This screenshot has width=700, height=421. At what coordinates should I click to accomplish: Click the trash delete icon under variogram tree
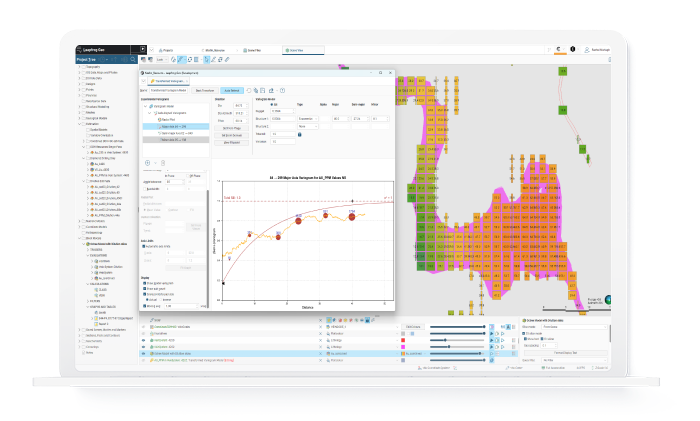[x=163, y=163]
